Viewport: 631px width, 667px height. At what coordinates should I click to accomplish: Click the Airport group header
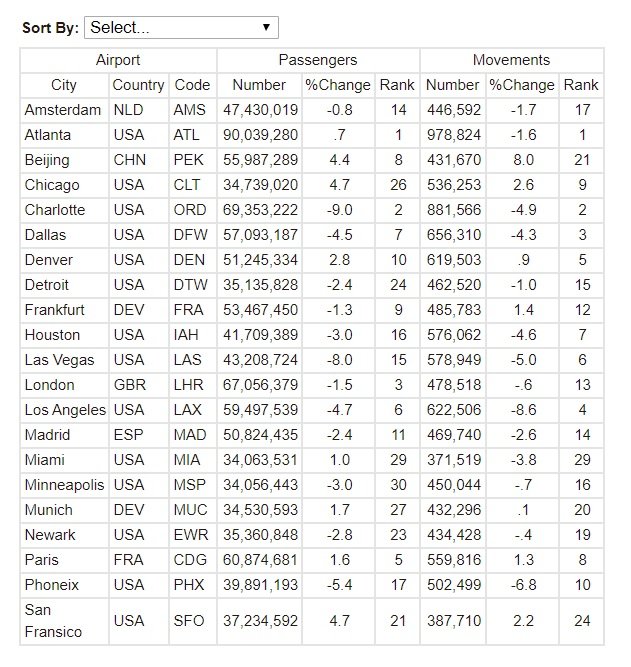point(118,60)
